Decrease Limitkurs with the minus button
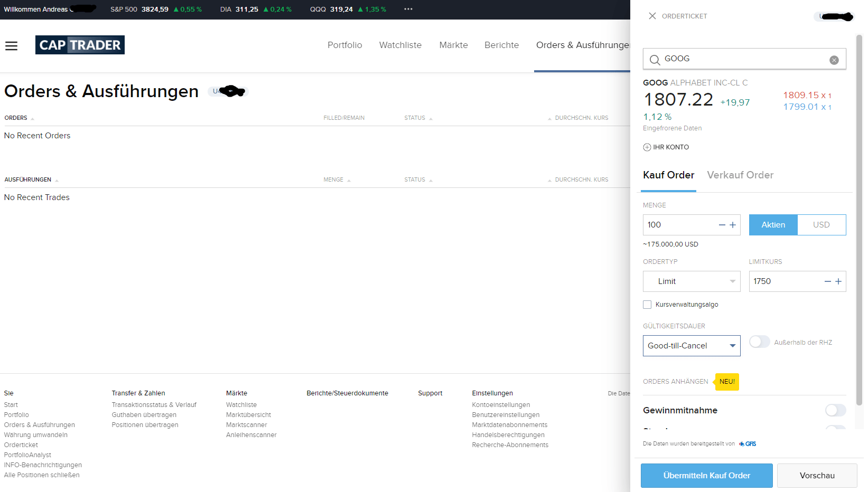Viewport: 868px width, 492px height. (x=828, y=281)
